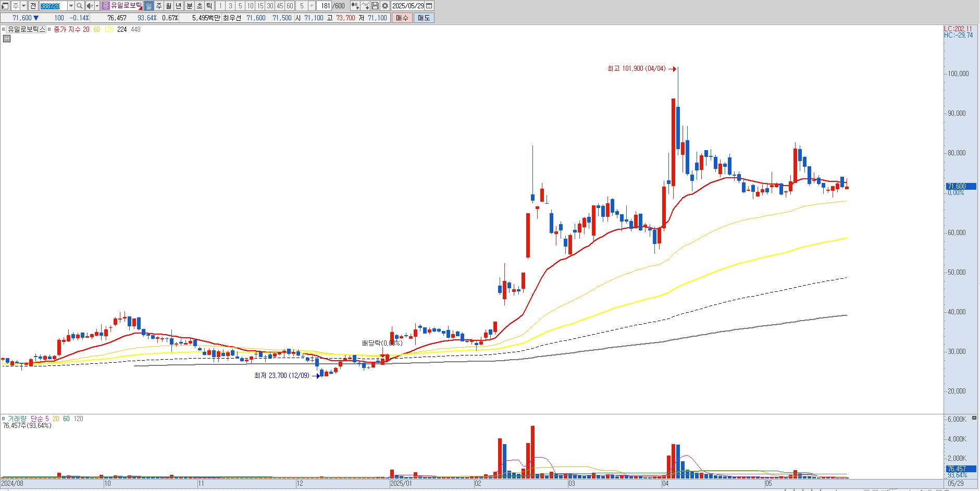
Task: Open the chart indicator add icon
Action: coord(355,6)
